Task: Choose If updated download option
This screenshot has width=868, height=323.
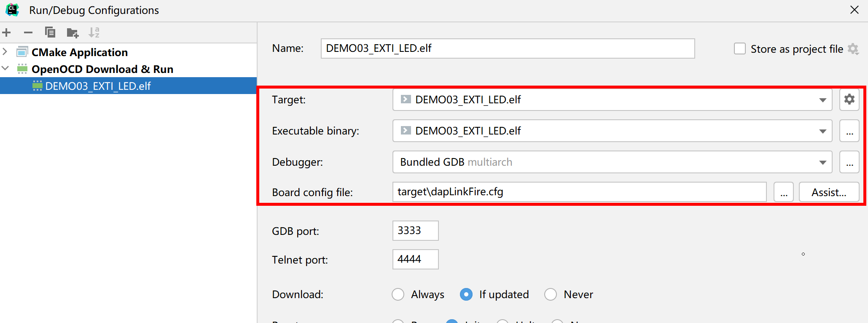Action: pos(466,294)
